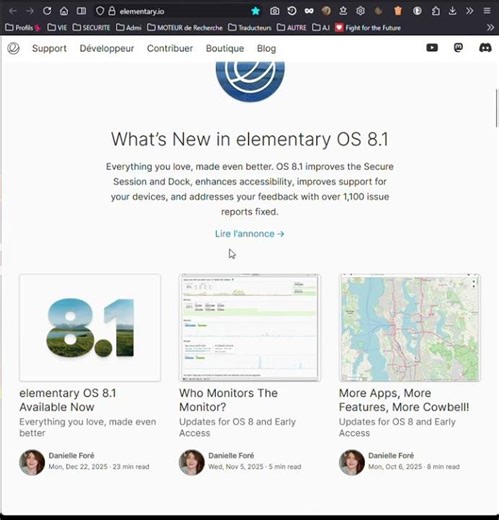Screen dimensions: 499x520
Task: Expand the toolbar overflow chevrons
Action: coord(470,11)
